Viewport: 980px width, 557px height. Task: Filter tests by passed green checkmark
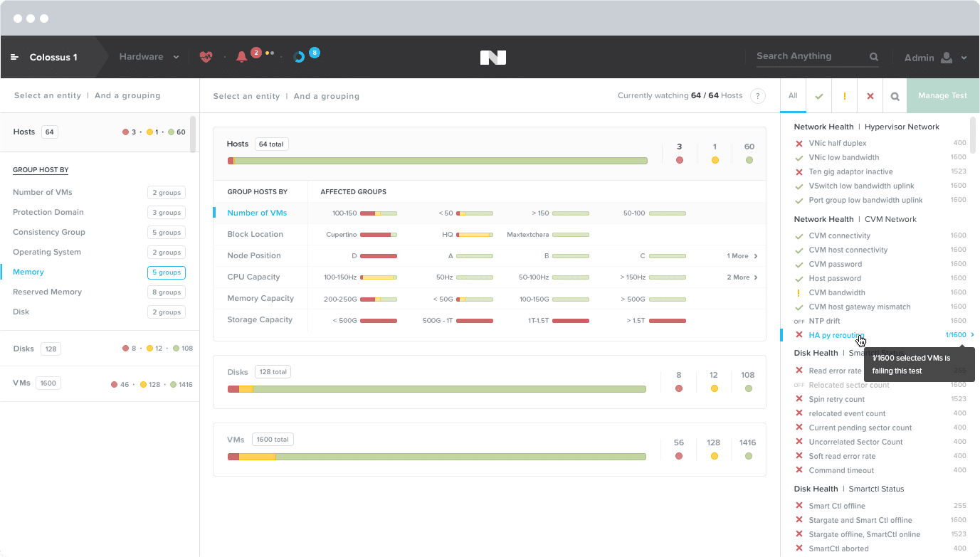[819, 96]
